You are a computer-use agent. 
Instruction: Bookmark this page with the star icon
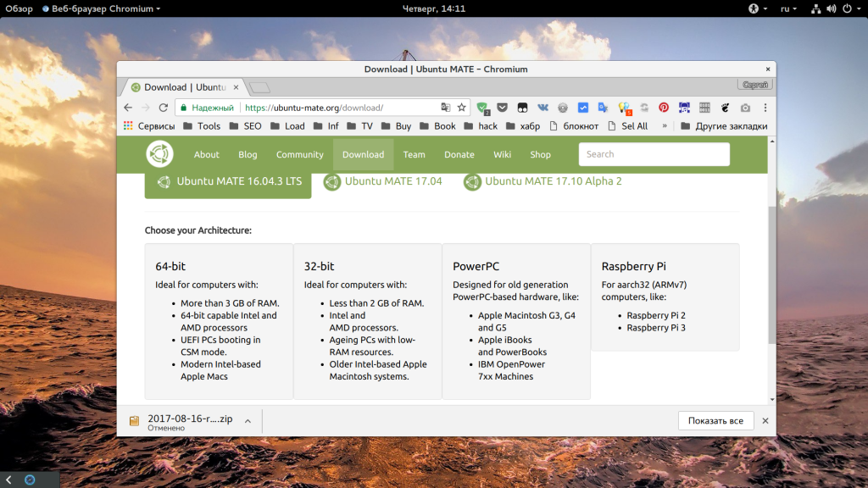[x=462, y=108]
